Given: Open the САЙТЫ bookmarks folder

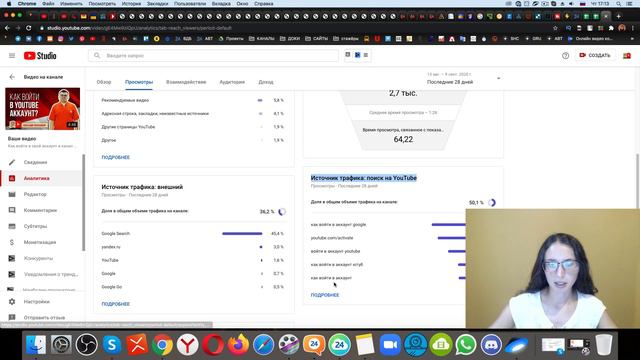Looking at the screenshot, I should click(317, 39).
